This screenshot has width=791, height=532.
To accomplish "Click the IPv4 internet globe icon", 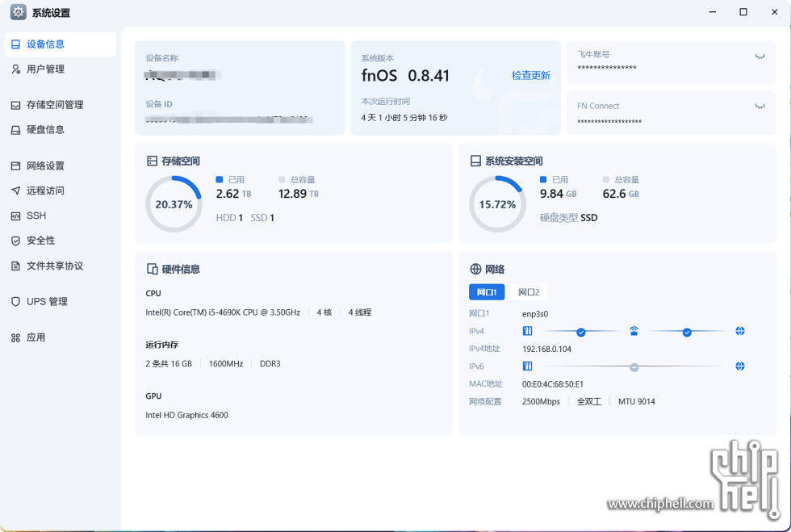I will click(740, 331).
